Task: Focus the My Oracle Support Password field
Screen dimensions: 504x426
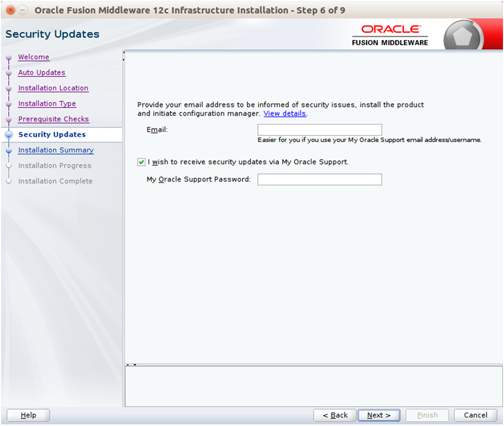Action: point(320,179)
